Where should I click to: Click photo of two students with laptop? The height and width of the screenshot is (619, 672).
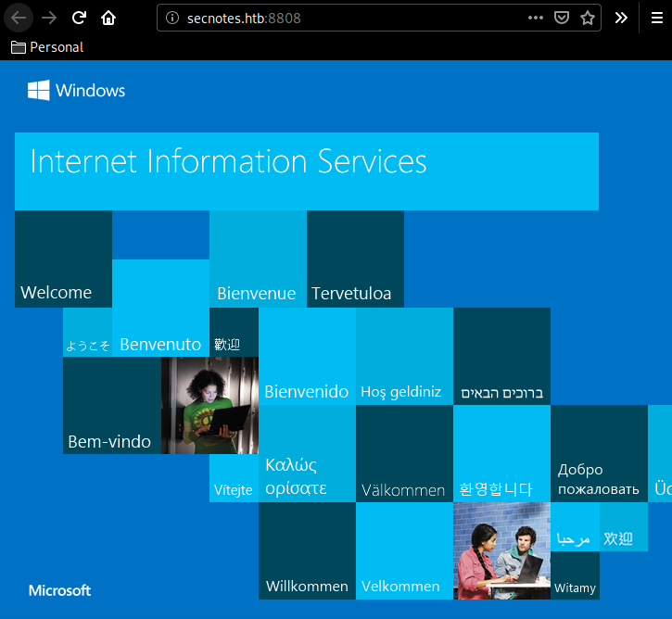pos(501,550)
